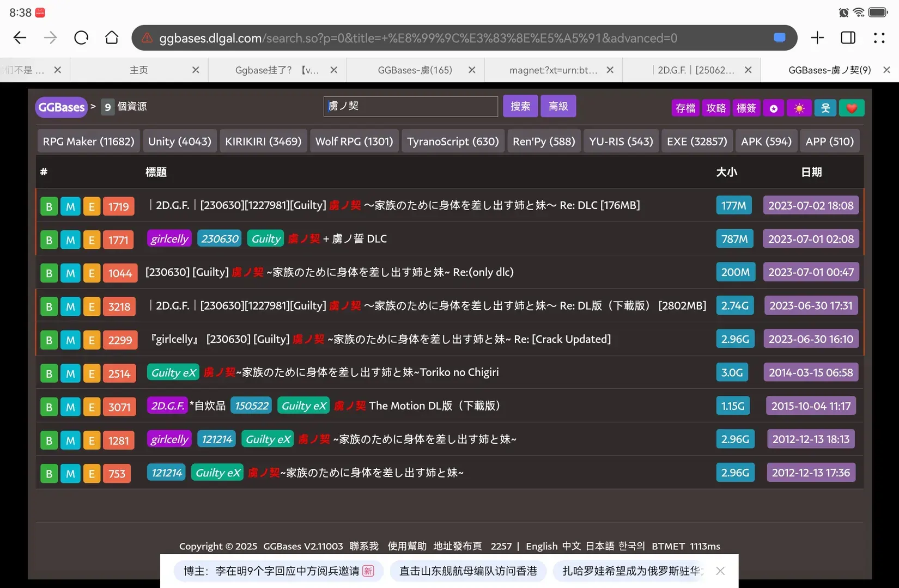This screenshot has height=588, width=899.
Task: Filter by APK (594)
Action: tap(766, 142)
